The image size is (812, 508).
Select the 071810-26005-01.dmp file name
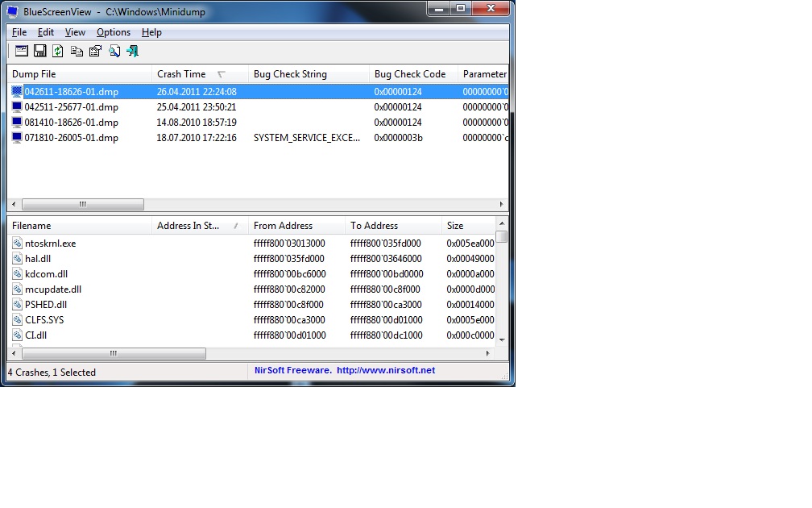click(72, 138)
